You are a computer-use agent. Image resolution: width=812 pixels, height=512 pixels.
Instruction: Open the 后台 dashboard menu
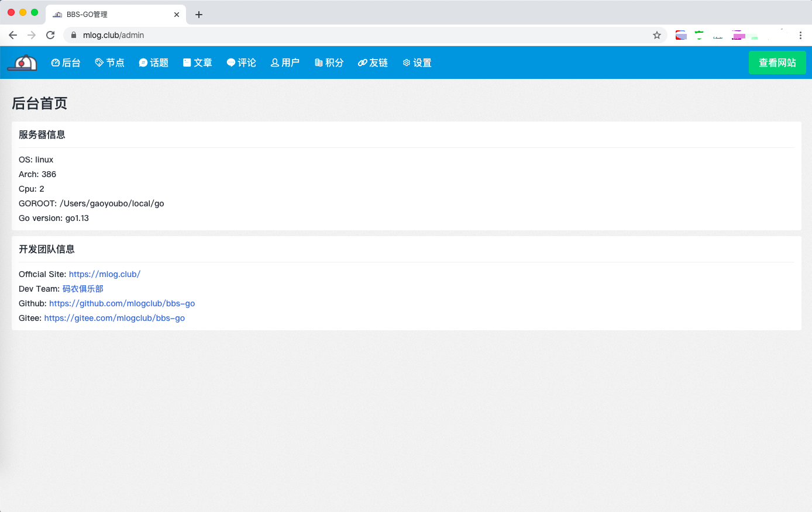(x=66, y=63)
